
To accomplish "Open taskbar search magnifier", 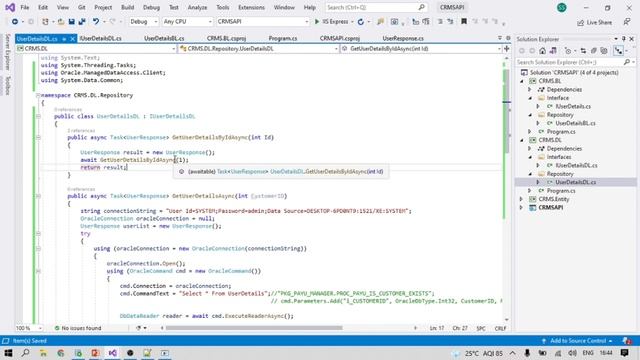I will (25, 353).
